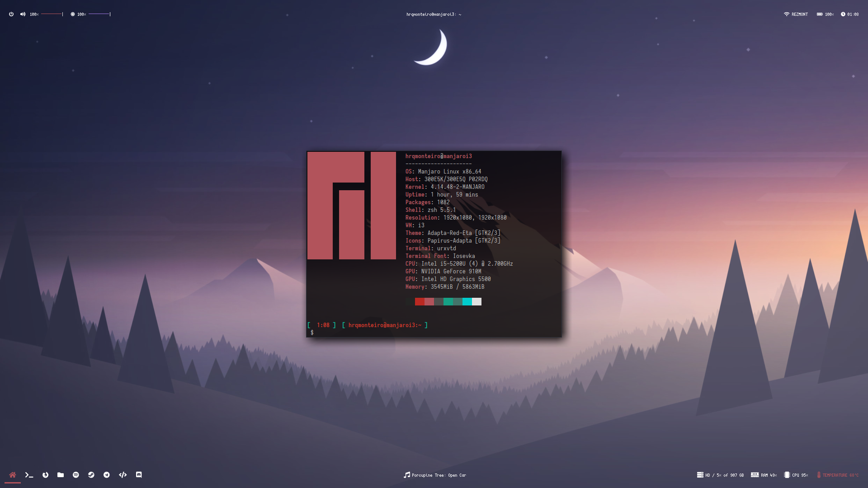Expand the workspace indicator on top bar
Image resolution: width=868 pixels, height=488 pixels.
pos(434,14)
